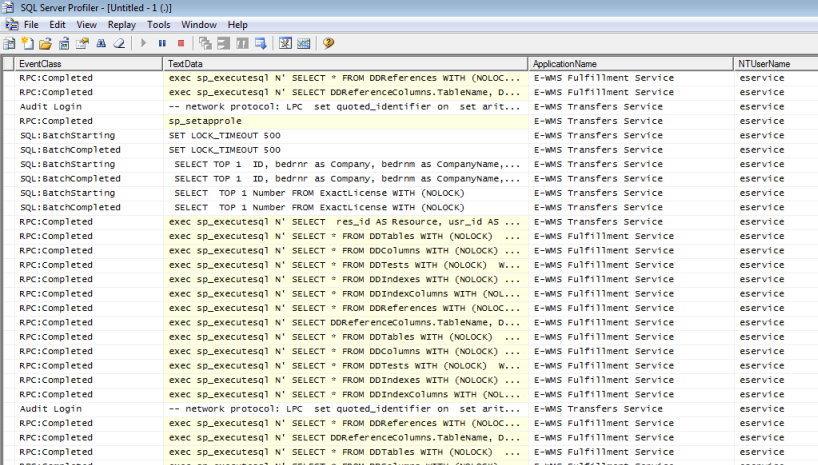Click E-WMS Transfers Service in sp_setapprole row
Viewport: 818px width, 465px height.
pos(631,121)
